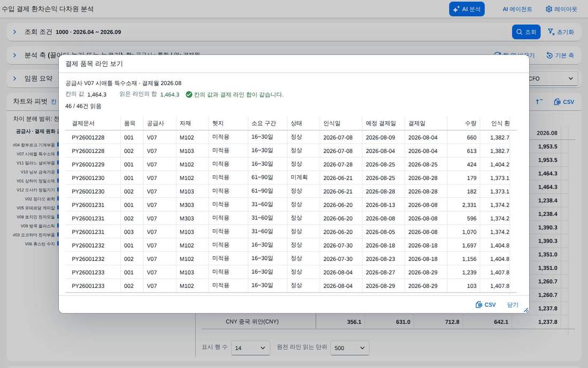Click the 356.1 value in the CNY row
This screenshot has width=588, height=368.
tap(354, 322)
